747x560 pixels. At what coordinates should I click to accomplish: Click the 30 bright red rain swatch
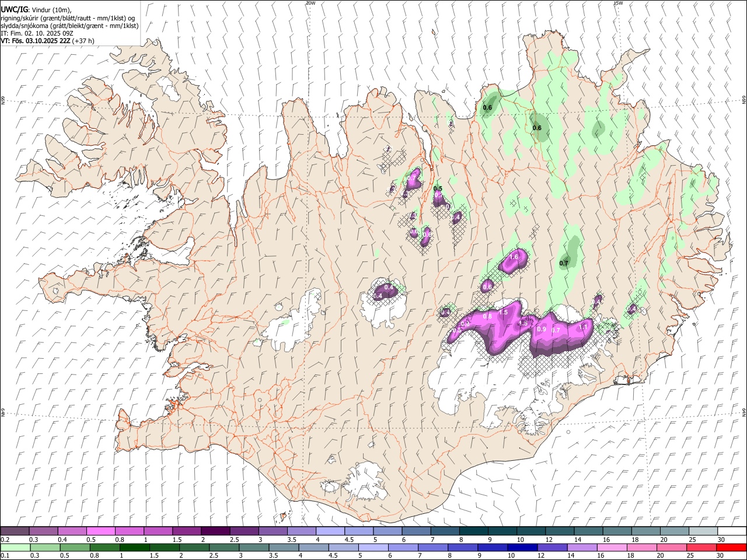732,547
